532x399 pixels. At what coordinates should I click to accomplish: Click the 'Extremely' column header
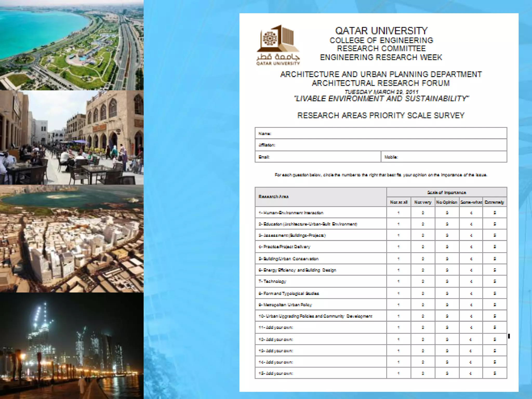point(494,202)
